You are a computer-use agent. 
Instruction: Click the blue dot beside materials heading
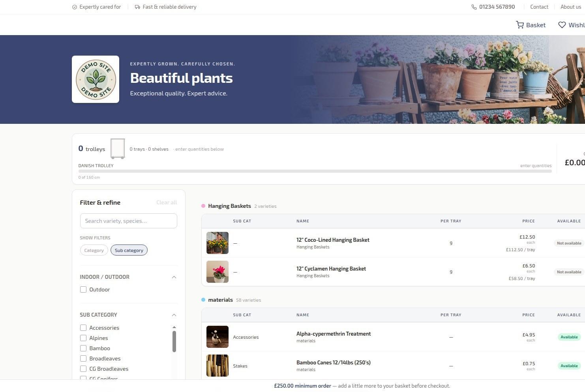(203, 300)
